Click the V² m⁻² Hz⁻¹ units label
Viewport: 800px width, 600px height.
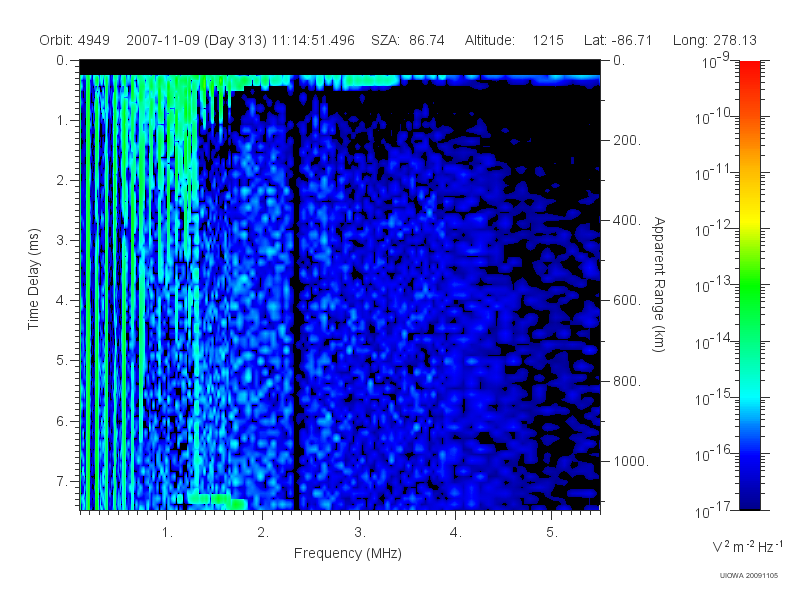pyautogui.click(x=747, y=546)
